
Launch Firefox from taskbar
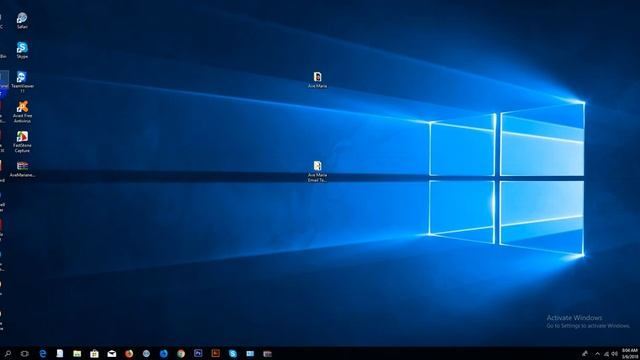[x=129, y=353]
